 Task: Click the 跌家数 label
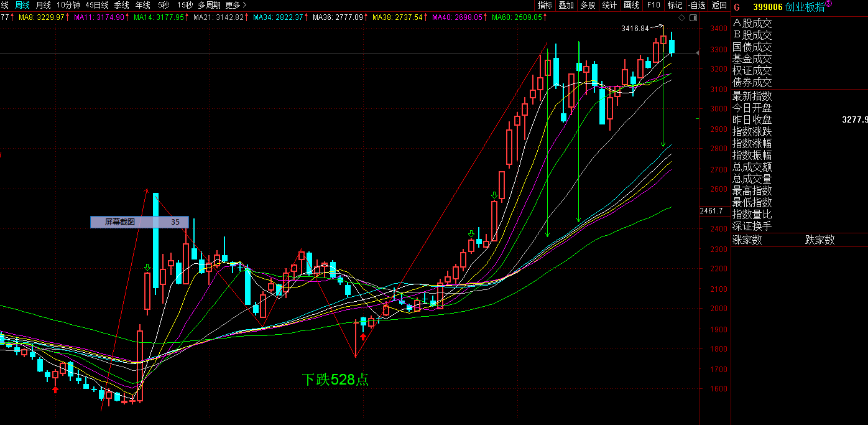(x=820, y=240)
